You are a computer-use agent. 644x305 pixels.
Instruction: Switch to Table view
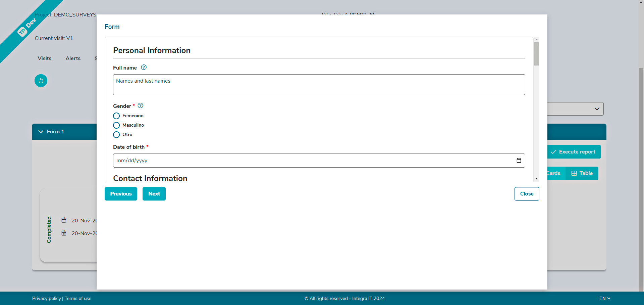(x=582, y=173)
